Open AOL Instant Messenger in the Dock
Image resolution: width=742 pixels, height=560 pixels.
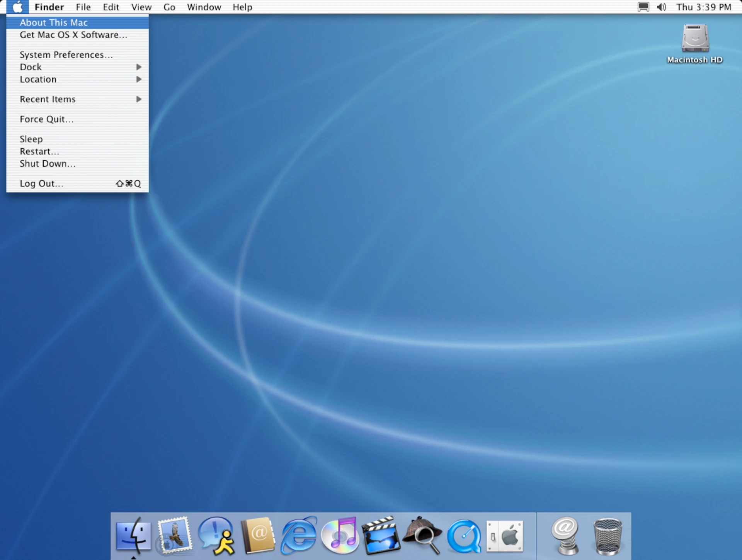pos(217,537)
